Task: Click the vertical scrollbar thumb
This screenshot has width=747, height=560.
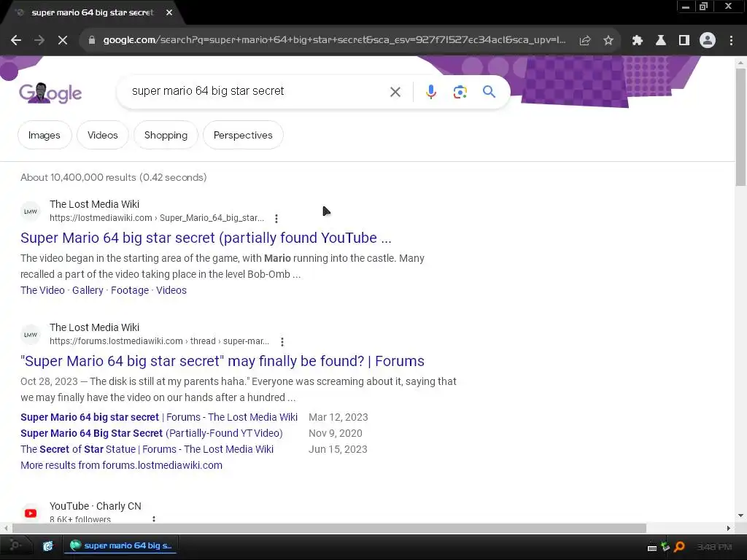Action: (x=740, y=127)
